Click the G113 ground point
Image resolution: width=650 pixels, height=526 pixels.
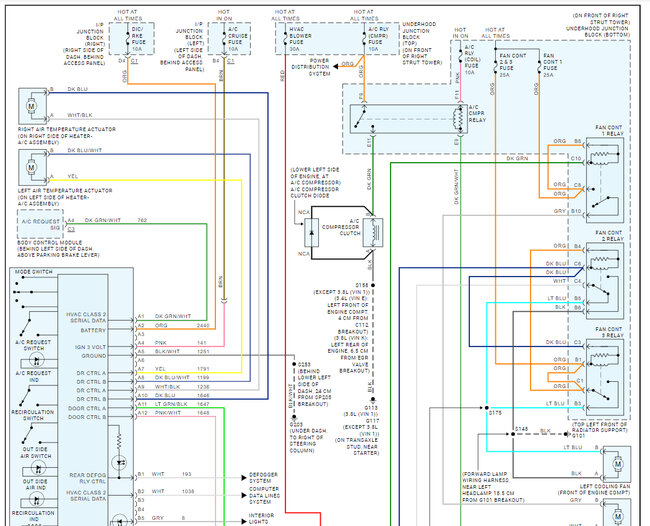373,400
